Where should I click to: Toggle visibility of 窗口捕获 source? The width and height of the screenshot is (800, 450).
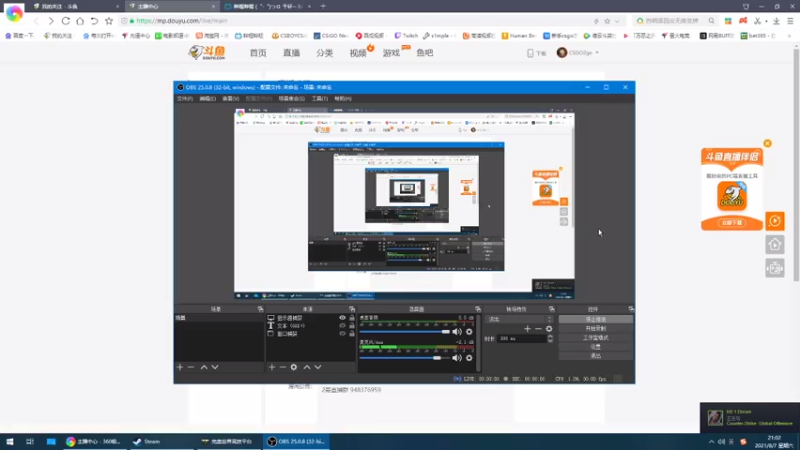(x=342, y=334)
